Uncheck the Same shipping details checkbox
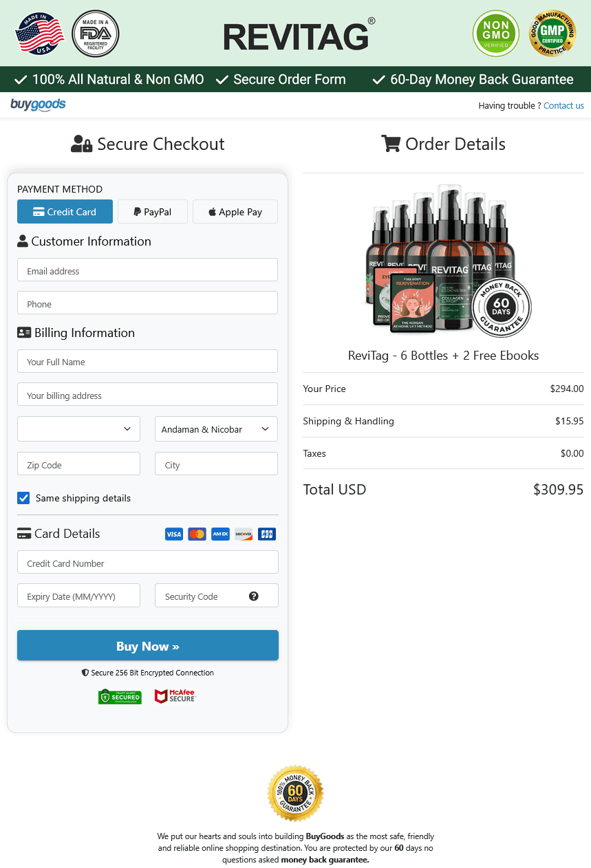The height and width of the screenshot is (868, 591). click(23, 498)
